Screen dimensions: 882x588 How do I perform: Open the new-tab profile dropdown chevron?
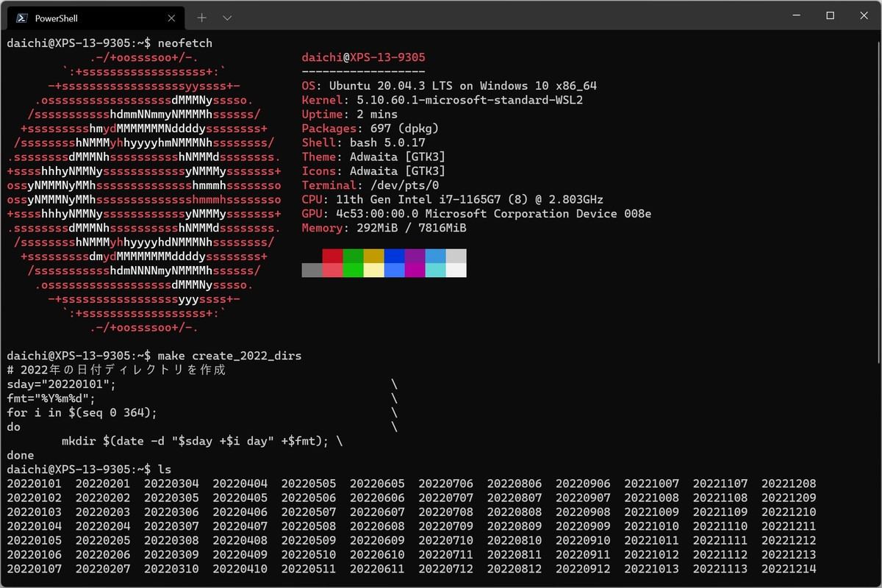[227, 18]
